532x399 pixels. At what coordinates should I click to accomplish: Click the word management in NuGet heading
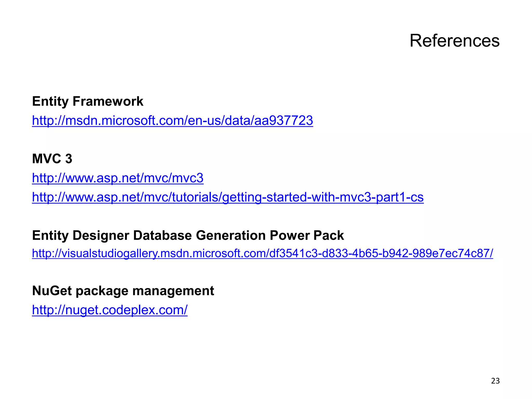(173, 291)
